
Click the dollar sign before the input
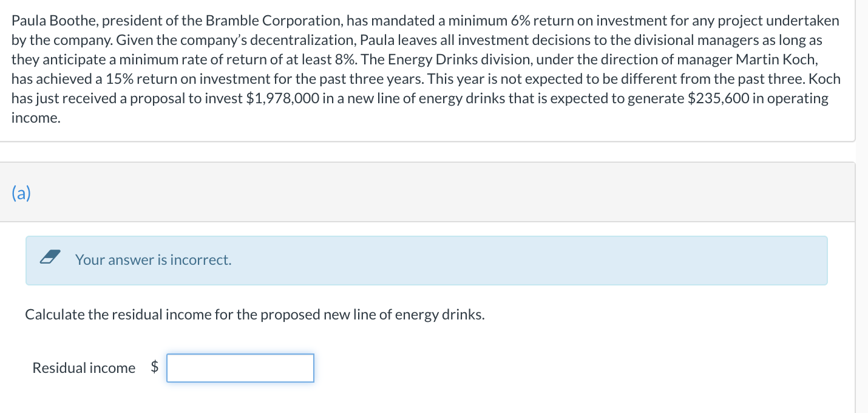(x=155, y=367)
